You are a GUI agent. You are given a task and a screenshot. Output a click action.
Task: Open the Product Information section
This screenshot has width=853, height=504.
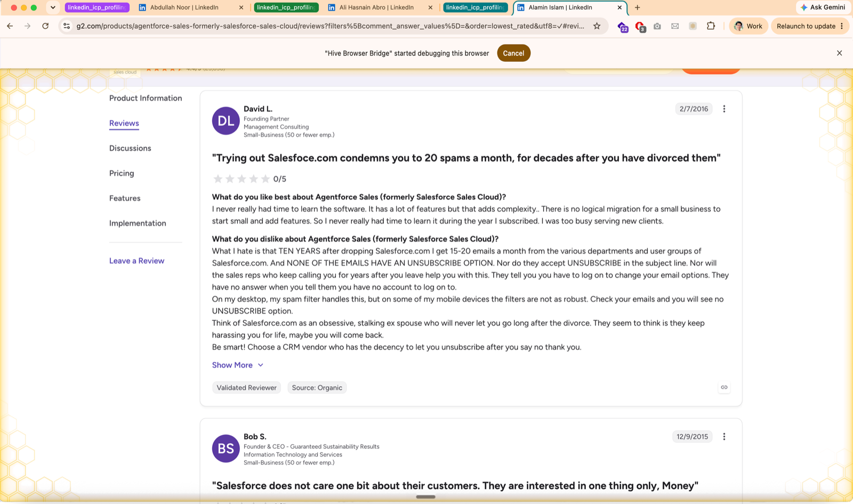(x=146, y=98)
